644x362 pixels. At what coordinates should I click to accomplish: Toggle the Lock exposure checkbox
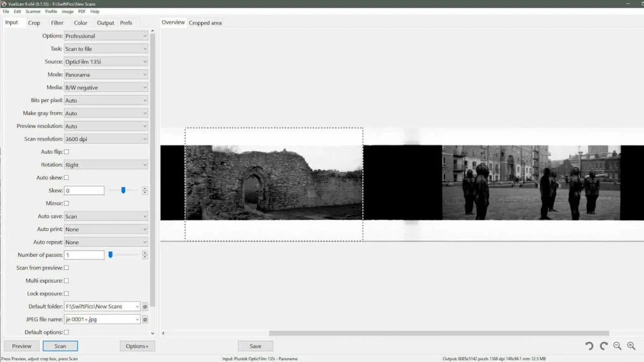[66, 293]
